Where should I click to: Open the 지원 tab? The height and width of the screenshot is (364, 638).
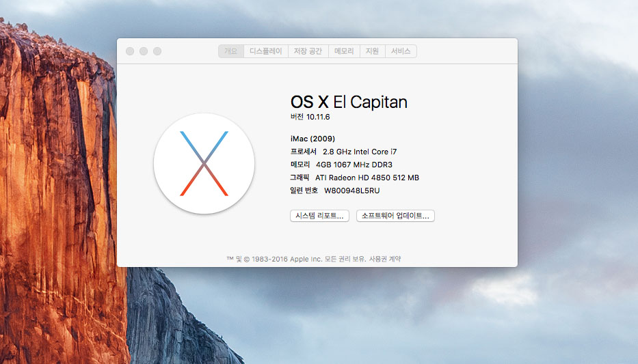click(372, 51)
